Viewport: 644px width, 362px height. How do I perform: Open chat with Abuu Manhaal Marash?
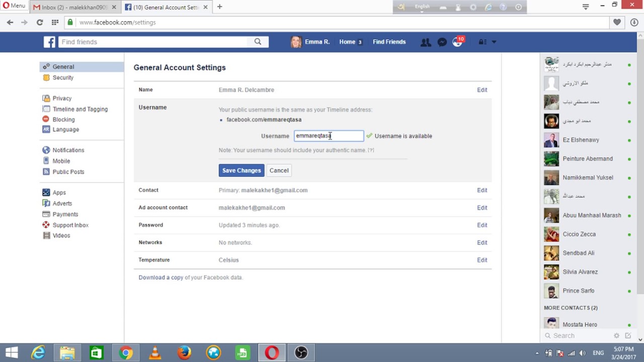click(588, 215)
